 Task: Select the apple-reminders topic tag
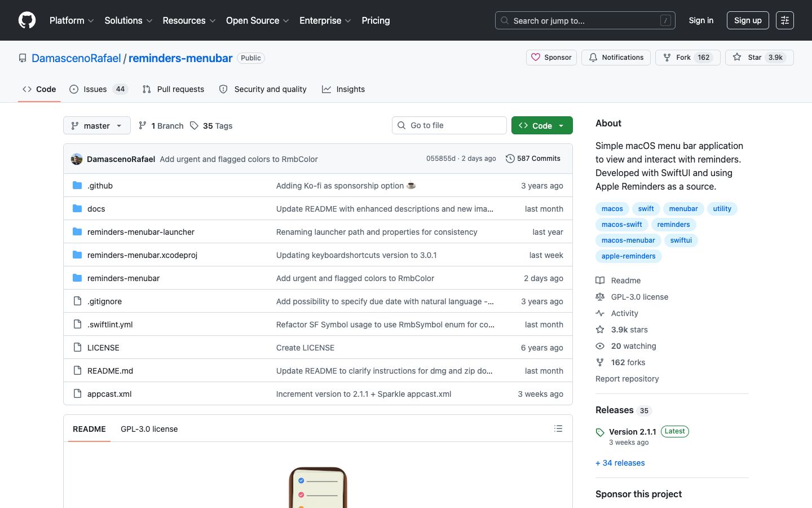(628, 256)
